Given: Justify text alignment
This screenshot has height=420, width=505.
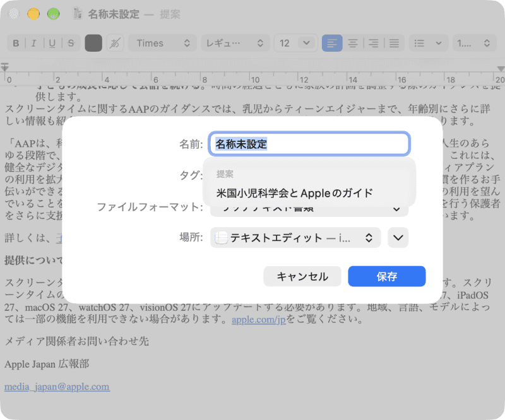Looking at the screenshot, I should click(x=394, y=43).
